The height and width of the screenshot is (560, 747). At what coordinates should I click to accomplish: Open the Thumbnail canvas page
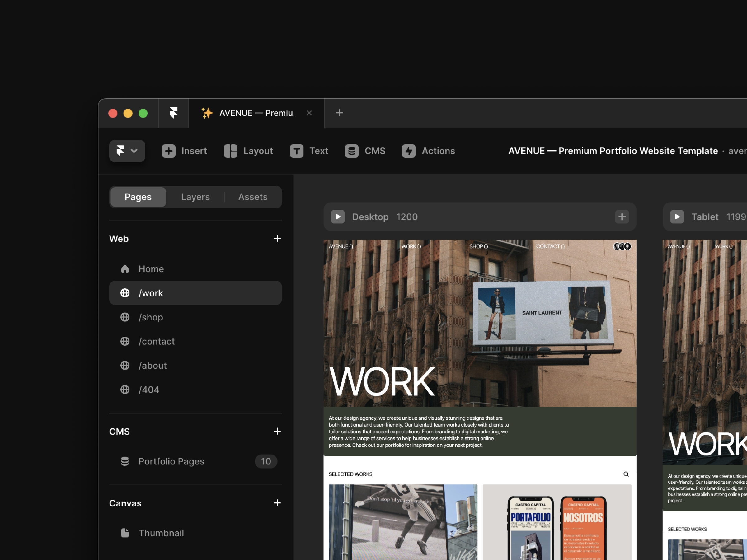coord(195,533)
